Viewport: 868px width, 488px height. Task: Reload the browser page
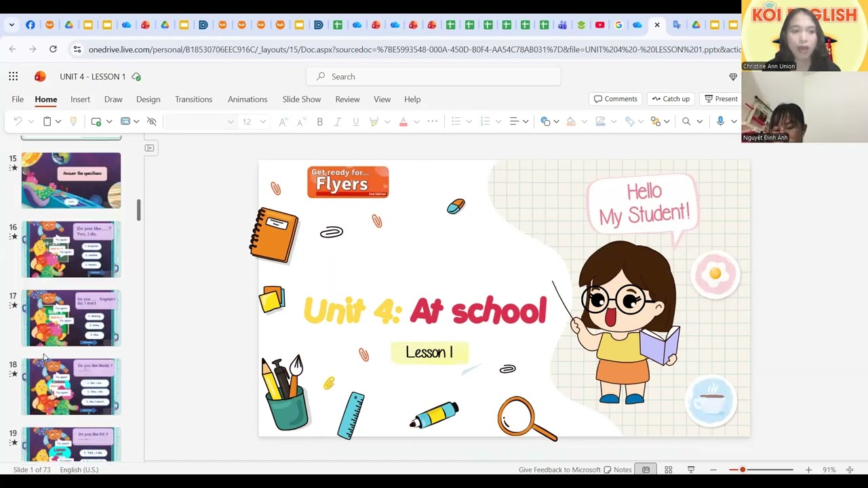click(53, 49)
